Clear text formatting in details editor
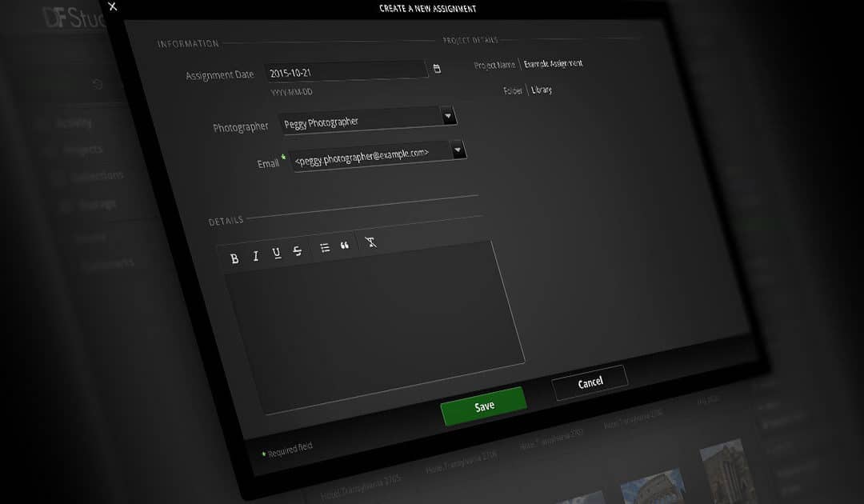Screen dimensions: 864x504 tap(371, 242)
